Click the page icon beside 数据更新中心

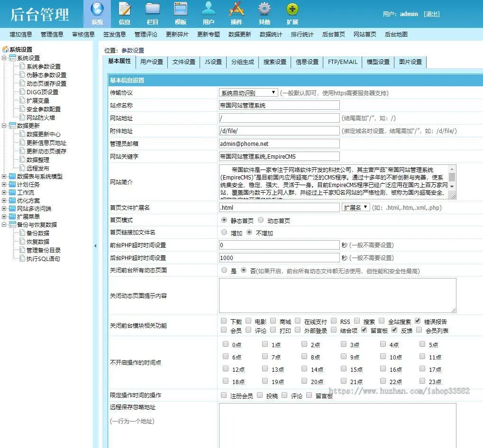point(22,134)
